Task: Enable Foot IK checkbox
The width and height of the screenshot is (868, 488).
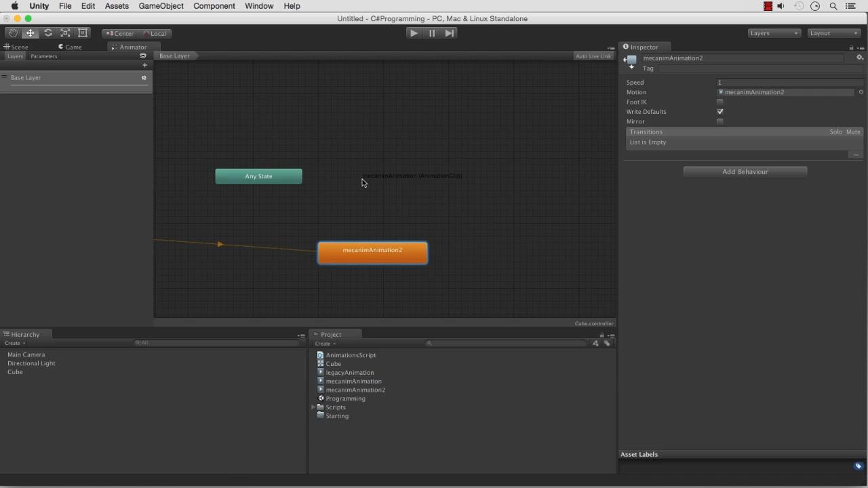Action: click(x=720, y=102)
